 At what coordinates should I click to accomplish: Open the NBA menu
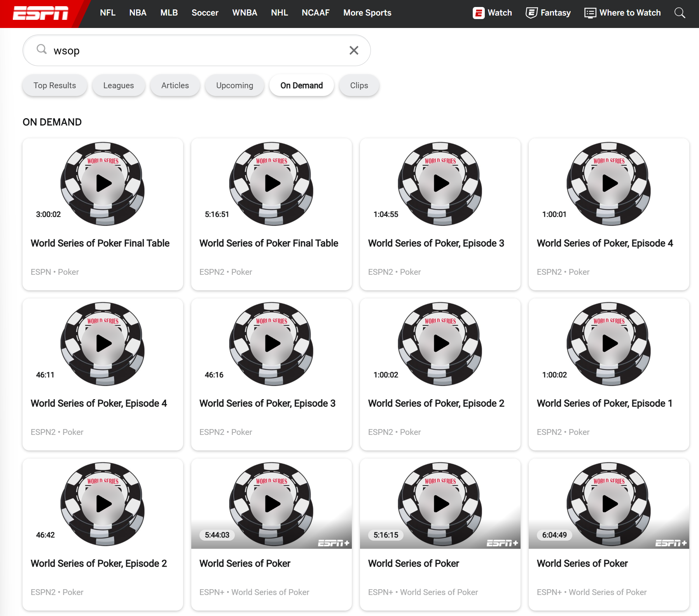138,13
